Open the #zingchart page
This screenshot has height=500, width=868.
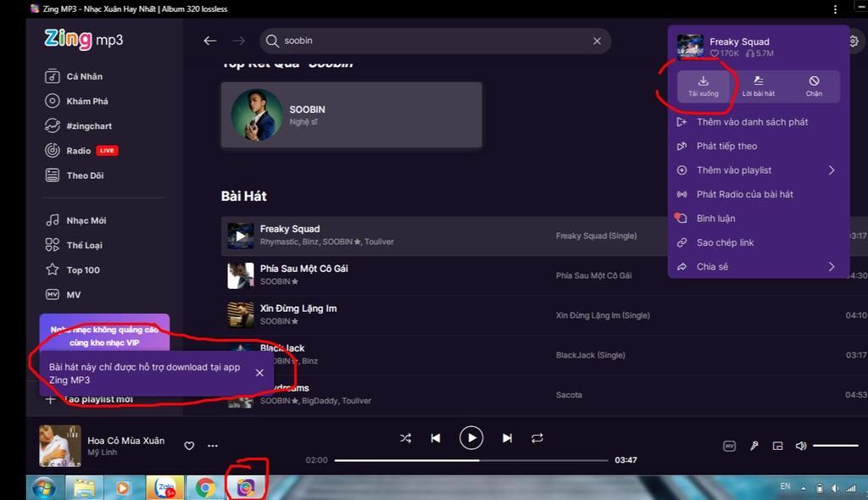pos(78,125)
